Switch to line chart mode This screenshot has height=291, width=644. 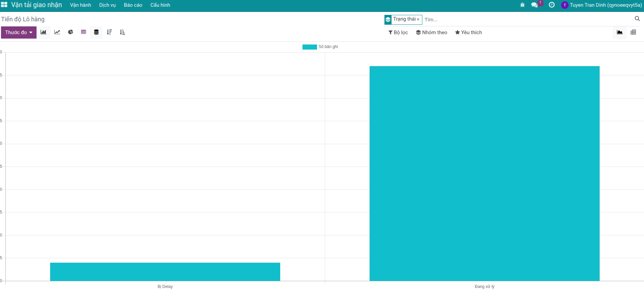tap(57, 32)
